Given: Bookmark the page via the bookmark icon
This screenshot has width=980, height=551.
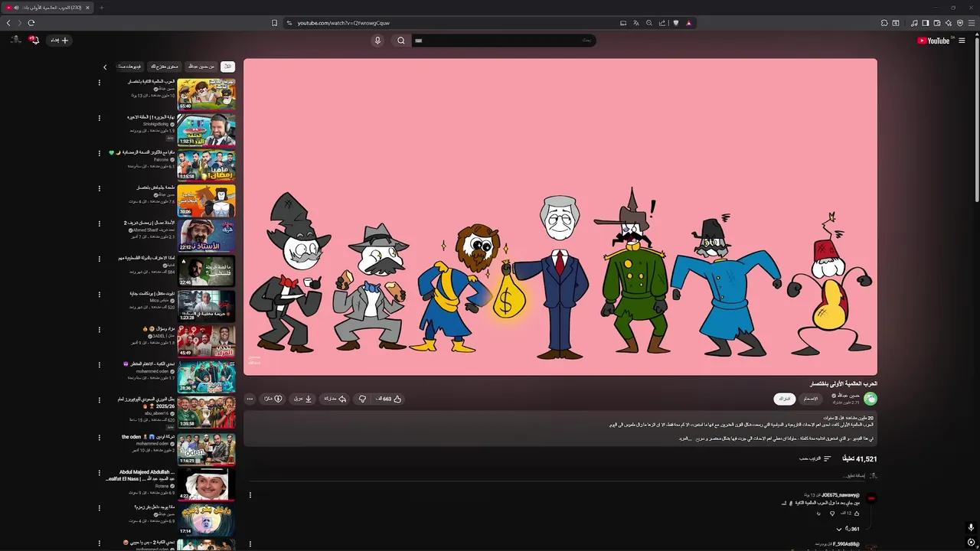Looking at the screenshot, I should point(274,23).
